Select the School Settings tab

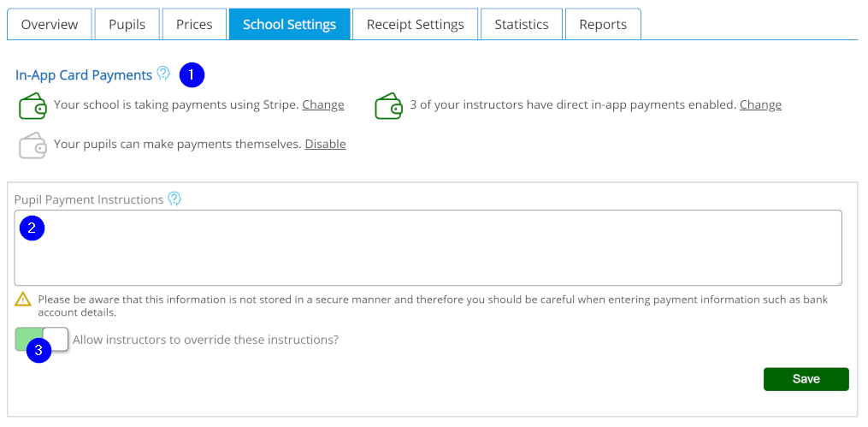coord(290,24)
